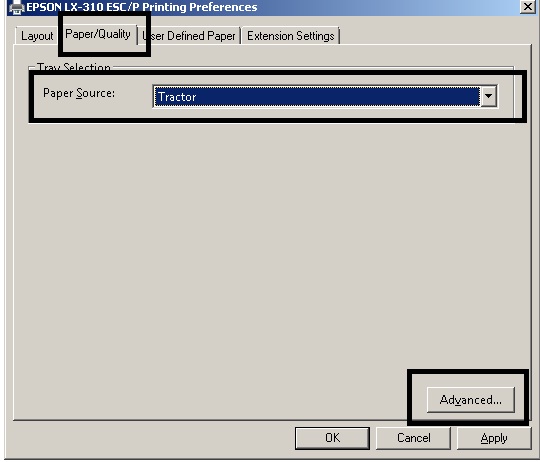
Task: Click the highlighted Tractor value field
Action: 316,96
